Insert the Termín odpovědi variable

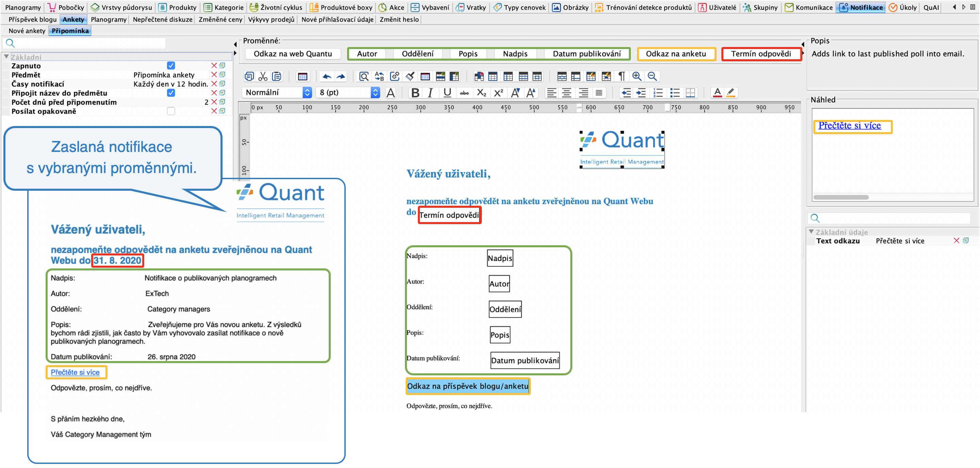pyautogui.click(x=761, y=54)
